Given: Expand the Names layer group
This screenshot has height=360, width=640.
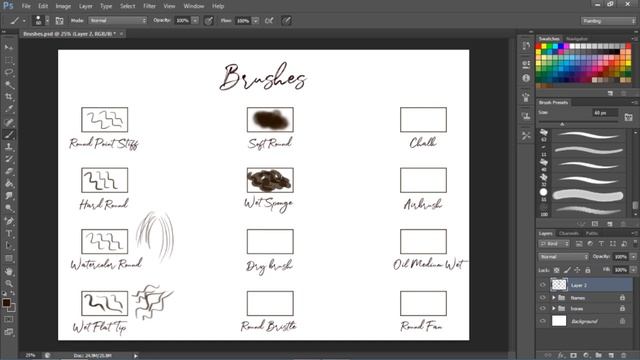Looking at the screenshot, I should 554,298.
